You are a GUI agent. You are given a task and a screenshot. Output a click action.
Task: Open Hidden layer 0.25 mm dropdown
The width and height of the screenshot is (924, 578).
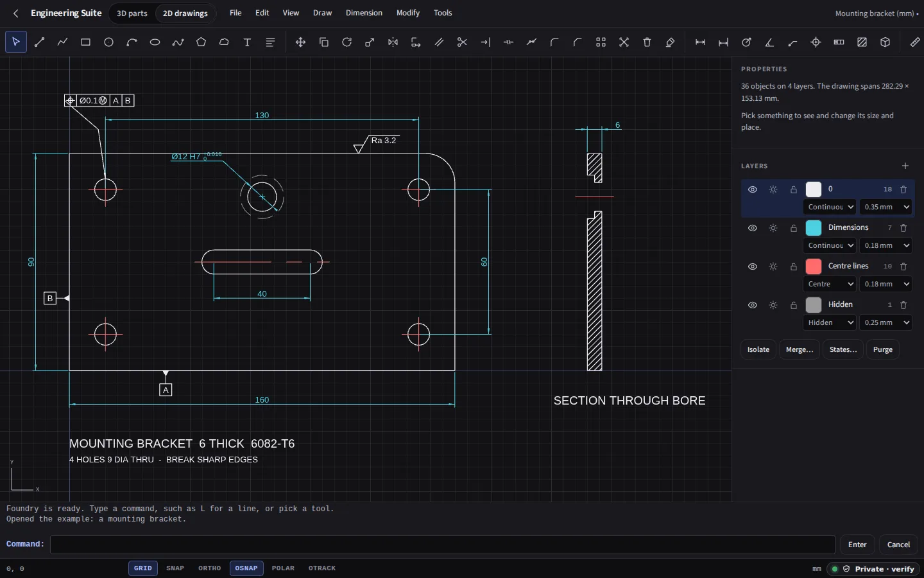pos(886,322)
